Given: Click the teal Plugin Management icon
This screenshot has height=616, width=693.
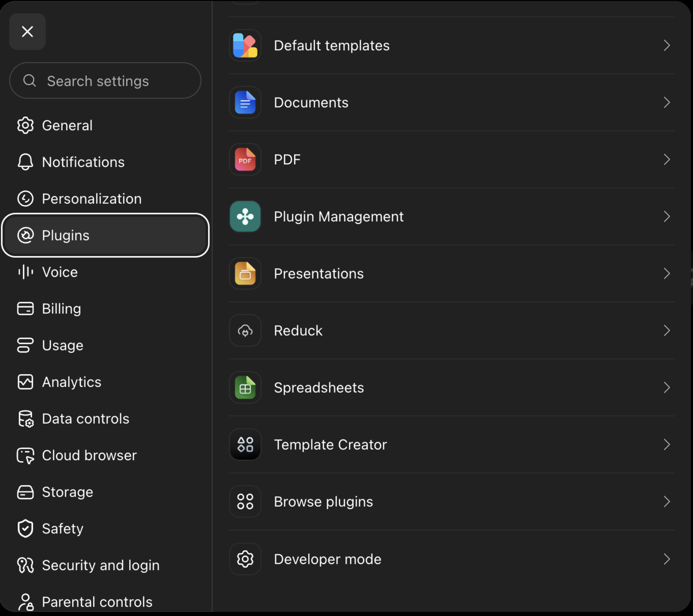Looking at the screenshot, I should click(245, 216).
